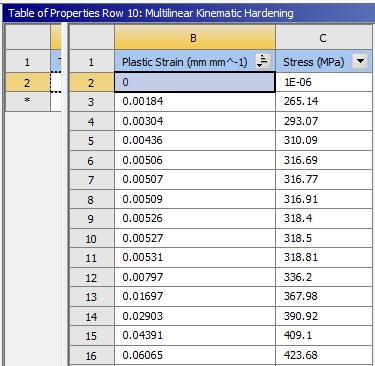Select stress value 336.2
The height and width of the screenshot is (366, 375).
click(324, 277)
